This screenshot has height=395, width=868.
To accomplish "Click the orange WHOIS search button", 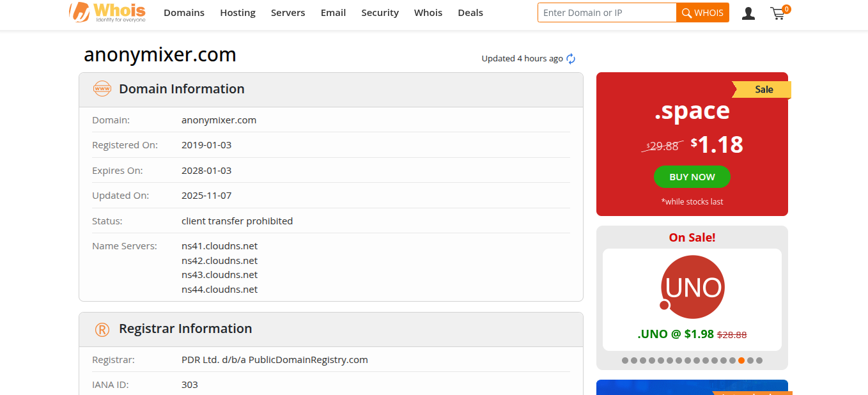I will (x=702, y=12).
